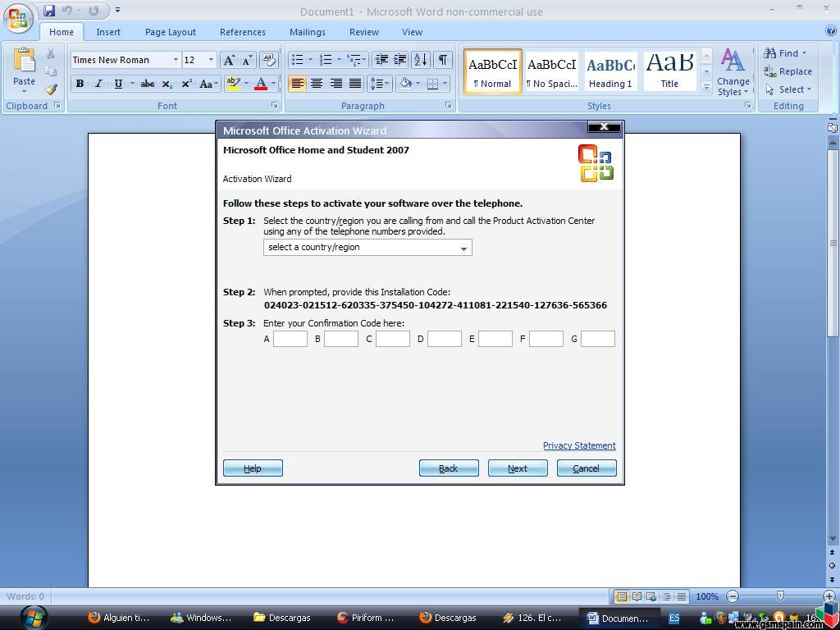
Task: Click the Line Spacing icon
Action: point(377,84)
